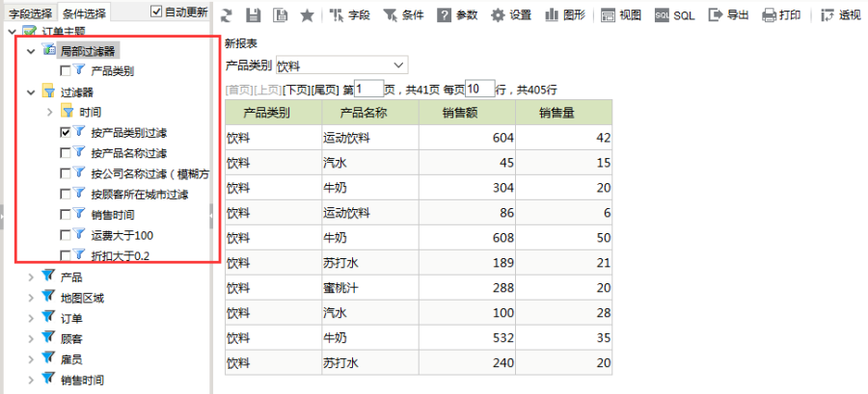868x394 pixels.
Task: Open the 图形 chart tool
Action: pos(565,14)
